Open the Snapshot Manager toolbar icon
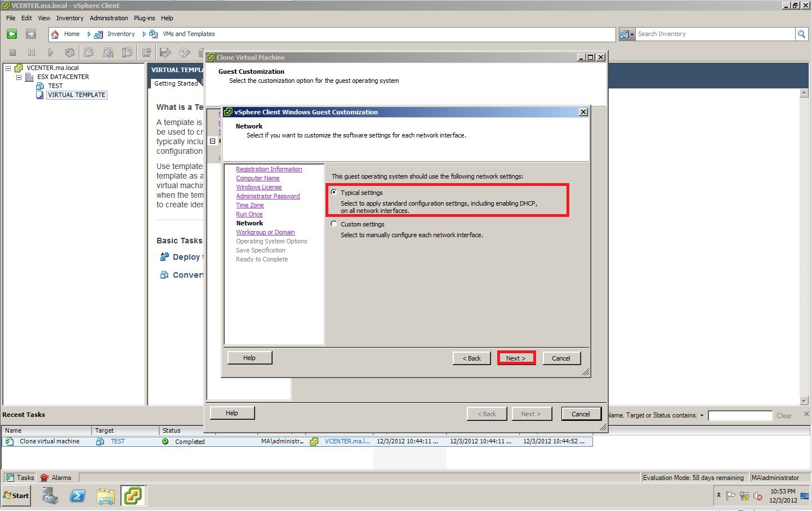Viewport: 812px width, 511px height. point(127,52)
